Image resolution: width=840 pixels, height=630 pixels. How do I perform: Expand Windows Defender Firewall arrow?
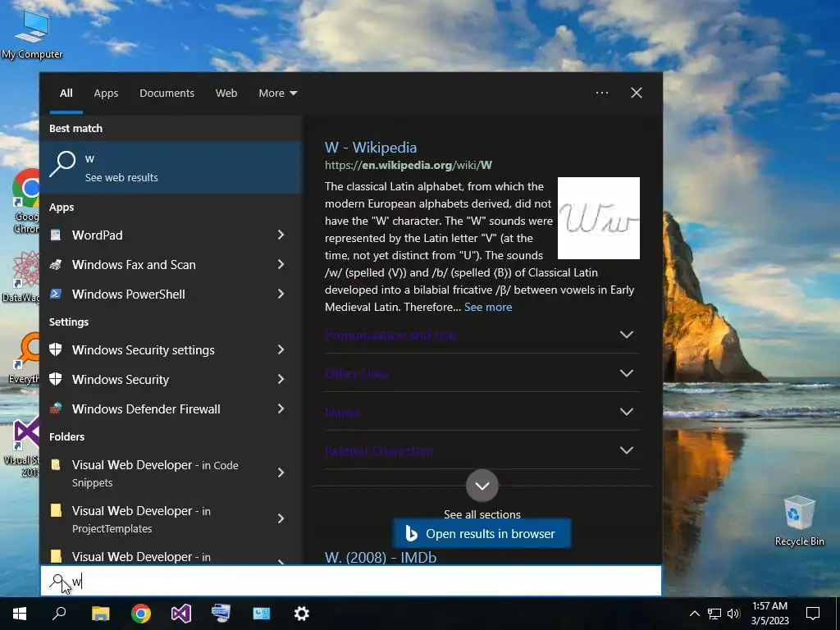pos(281,409)
